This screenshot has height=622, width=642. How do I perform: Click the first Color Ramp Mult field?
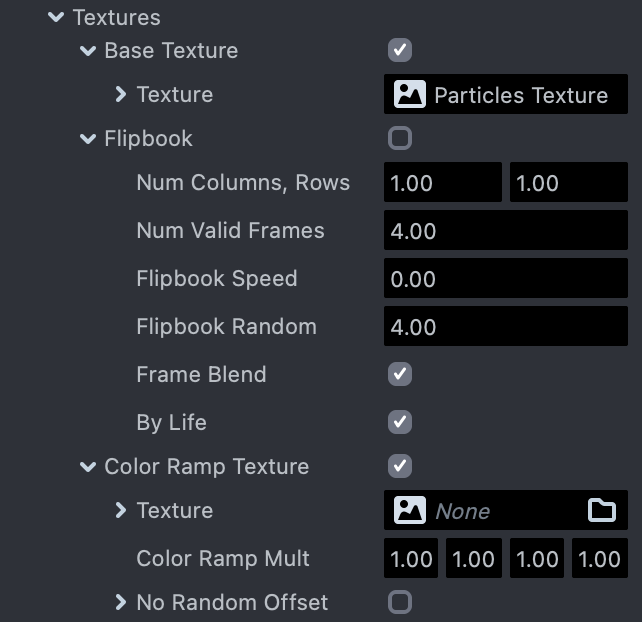click(x=411, y=559)
